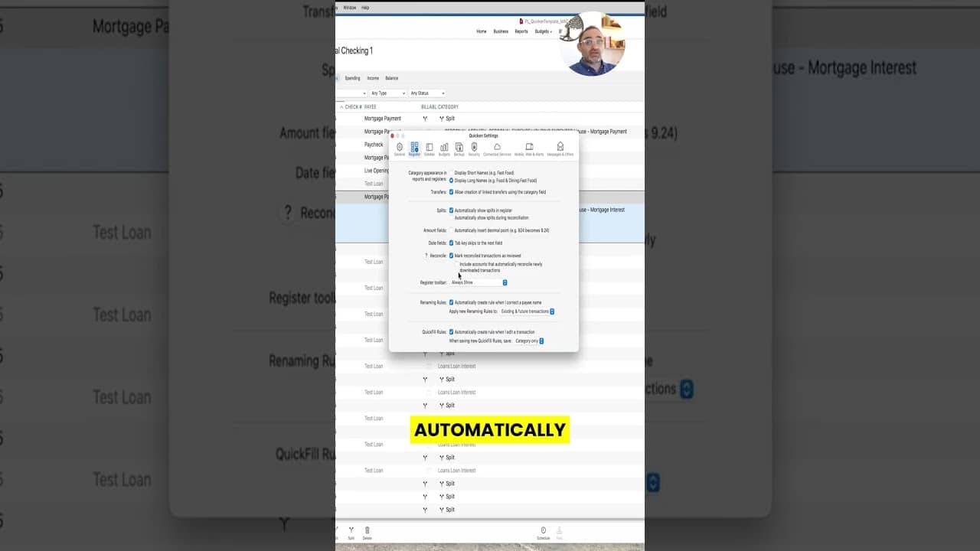Enable Automatically insert decimal point
This screenshot has width=980, height=551.
click(x=452, y=230)
